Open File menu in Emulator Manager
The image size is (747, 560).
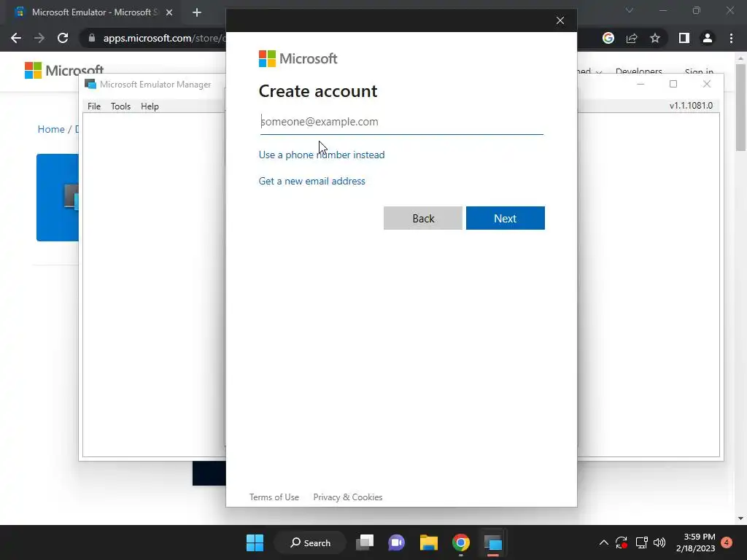point(94,106)
